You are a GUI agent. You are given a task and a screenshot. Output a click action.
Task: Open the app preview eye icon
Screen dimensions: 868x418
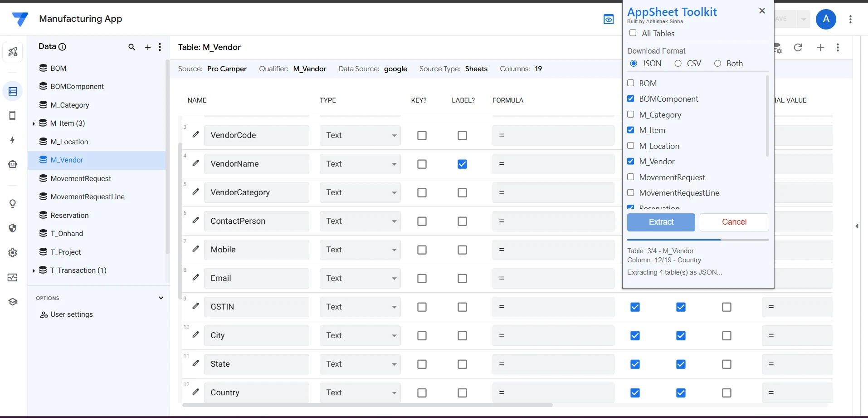click(x=609, y=19)
